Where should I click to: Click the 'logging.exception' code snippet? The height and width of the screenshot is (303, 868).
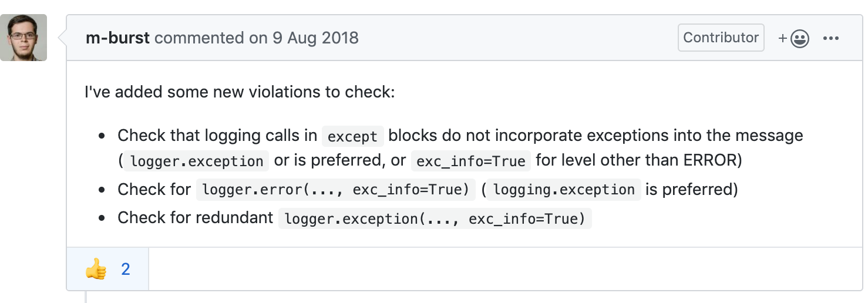click(x=564, y=190)
